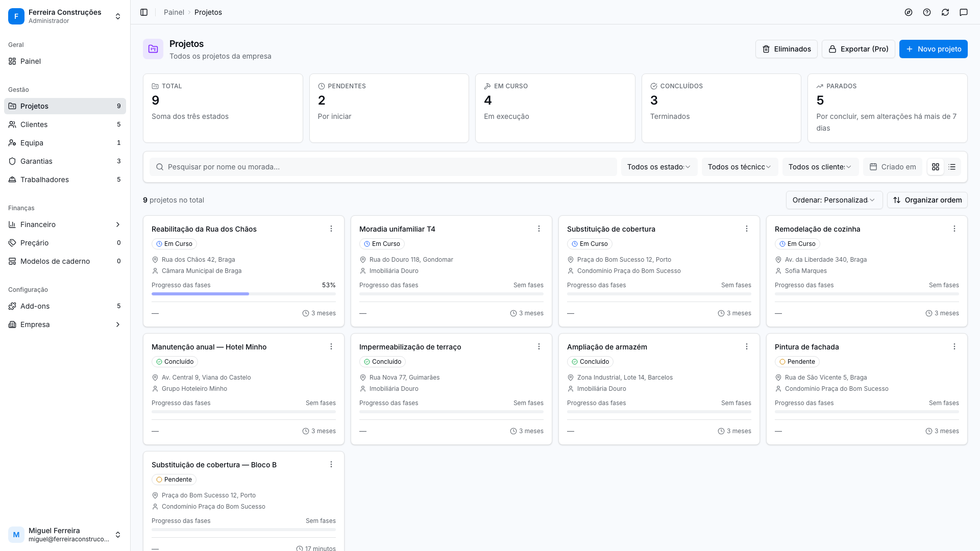This screenshot has width=980, height=551.
Task: Open the Todos os técnicos filter
Action: 740,167
